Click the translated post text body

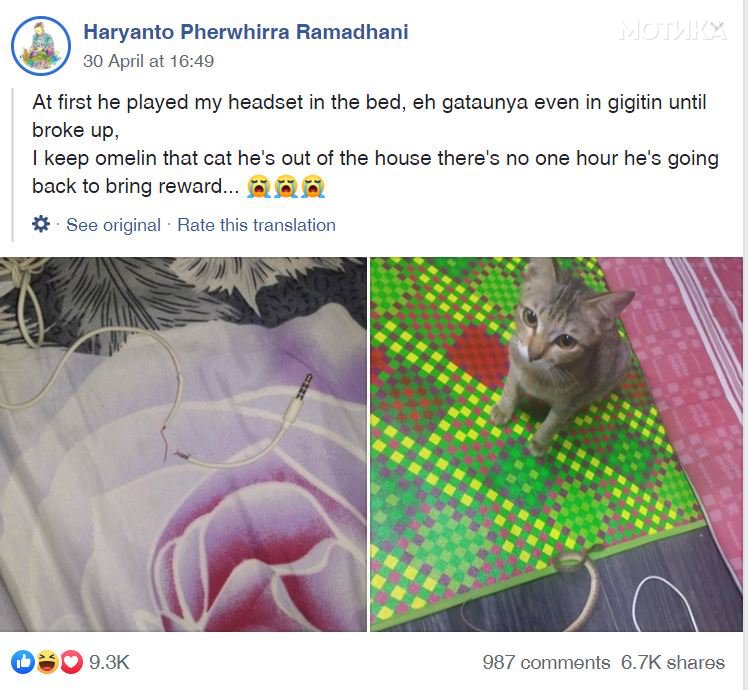[x=375, y=144]
